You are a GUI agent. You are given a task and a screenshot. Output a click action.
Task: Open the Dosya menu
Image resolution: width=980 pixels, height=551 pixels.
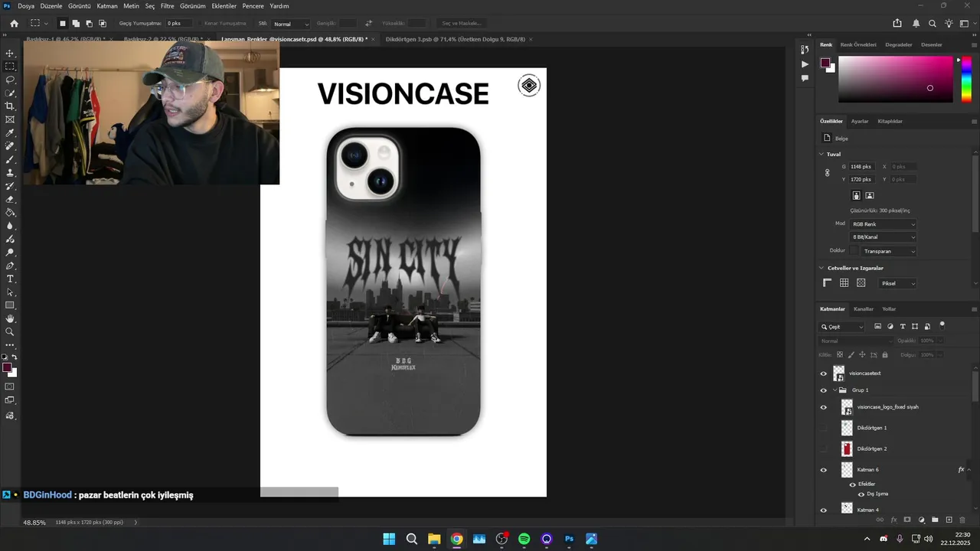click(x=26, y=5)
